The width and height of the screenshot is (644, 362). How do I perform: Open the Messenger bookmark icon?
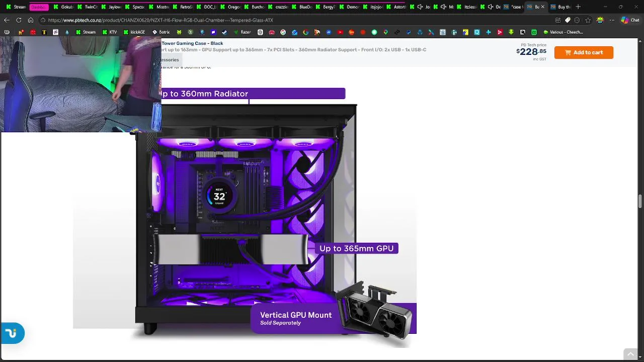click(329, 32)
